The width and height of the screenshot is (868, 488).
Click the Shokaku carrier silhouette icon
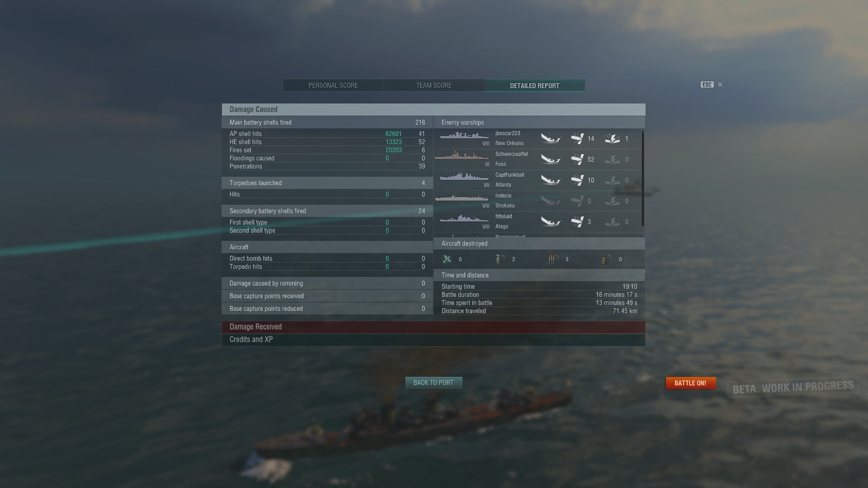coord(462,198)
